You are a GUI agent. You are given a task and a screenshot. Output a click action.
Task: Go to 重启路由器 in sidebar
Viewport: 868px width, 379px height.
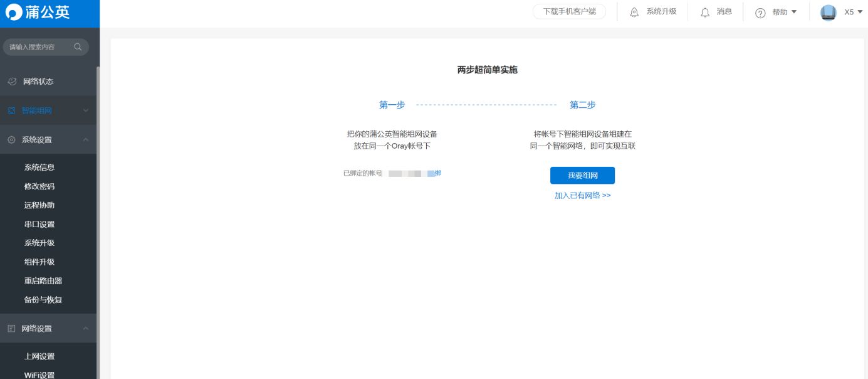[43, 281]
